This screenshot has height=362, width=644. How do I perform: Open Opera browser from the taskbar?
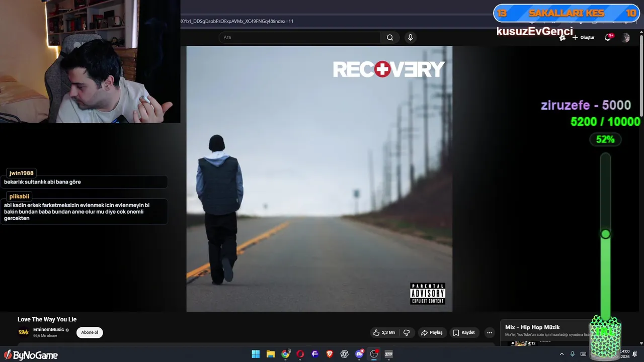tap(300, 354)
